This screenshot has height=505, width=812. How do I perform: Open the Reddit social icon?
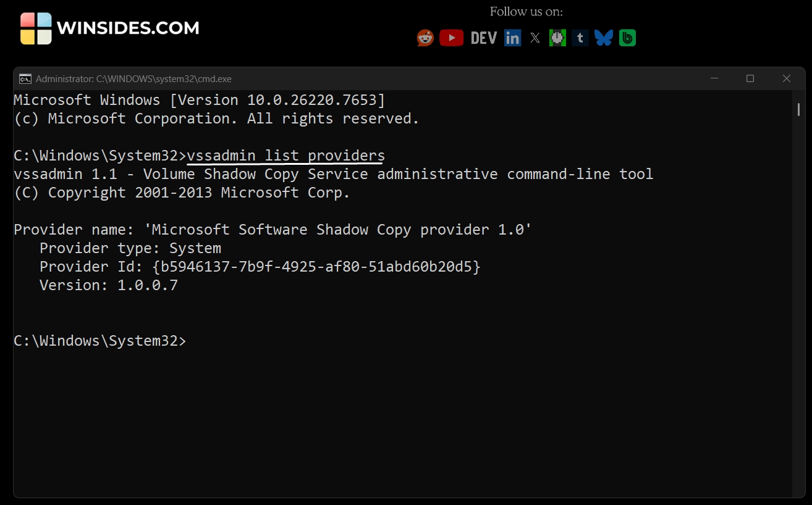pos(425,38)
